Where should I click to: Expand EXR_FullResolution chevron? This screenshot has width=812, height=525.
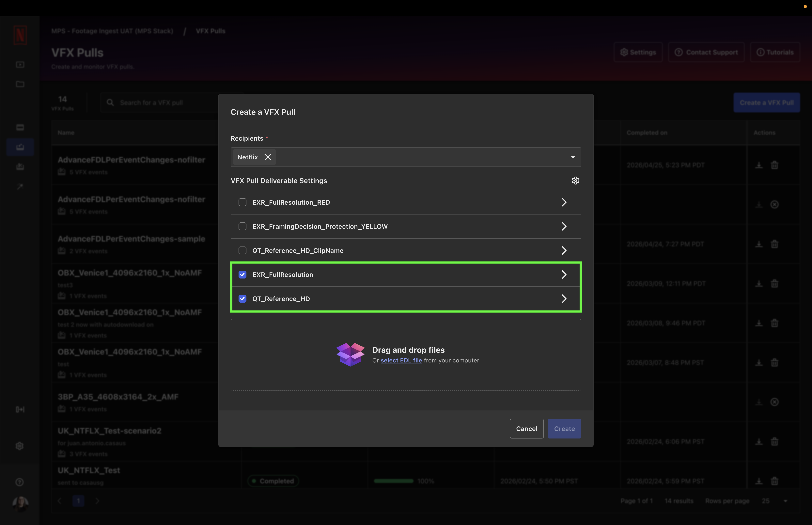(564, 275)
